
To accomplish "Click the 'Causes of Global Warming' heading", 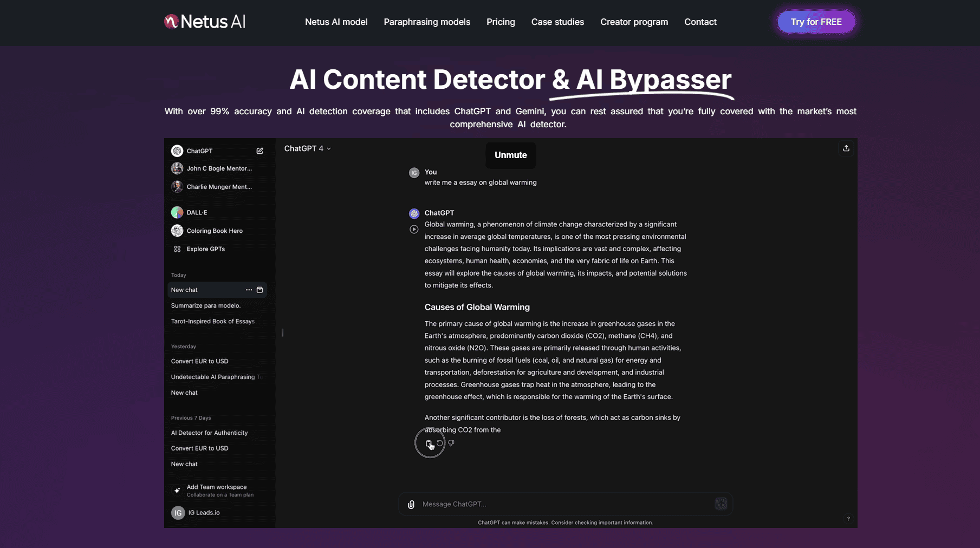I will [477, 307].
